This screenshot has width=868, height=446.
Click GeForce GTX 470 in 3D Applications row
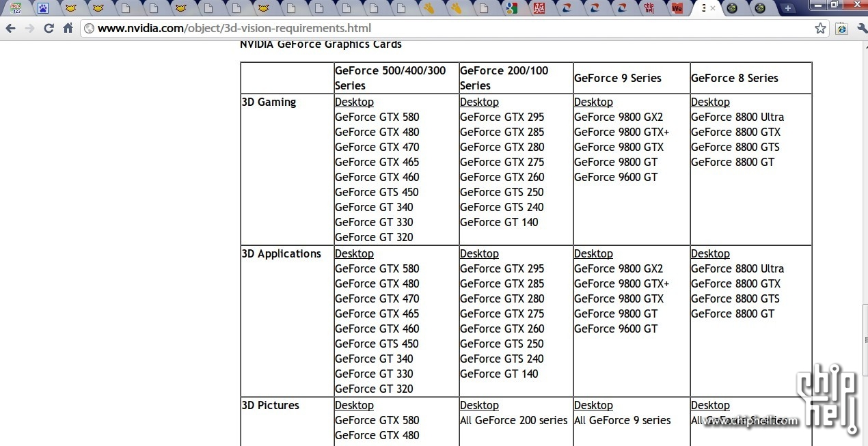point(377,298)
